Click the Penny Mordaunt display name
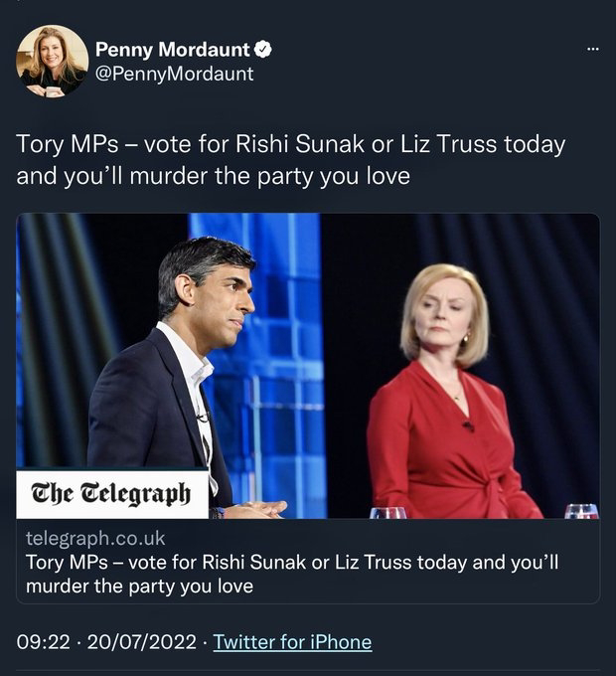 173,50
